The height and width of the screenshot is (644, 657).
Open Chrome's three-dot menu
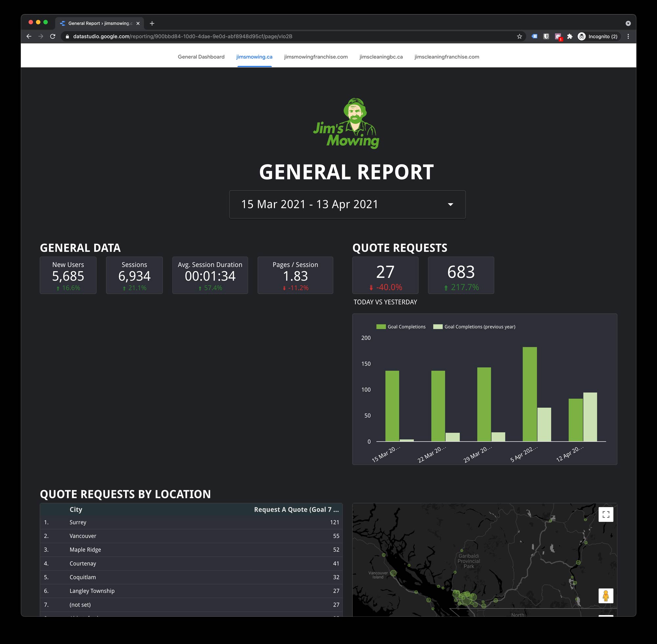[x=628, y=36]
